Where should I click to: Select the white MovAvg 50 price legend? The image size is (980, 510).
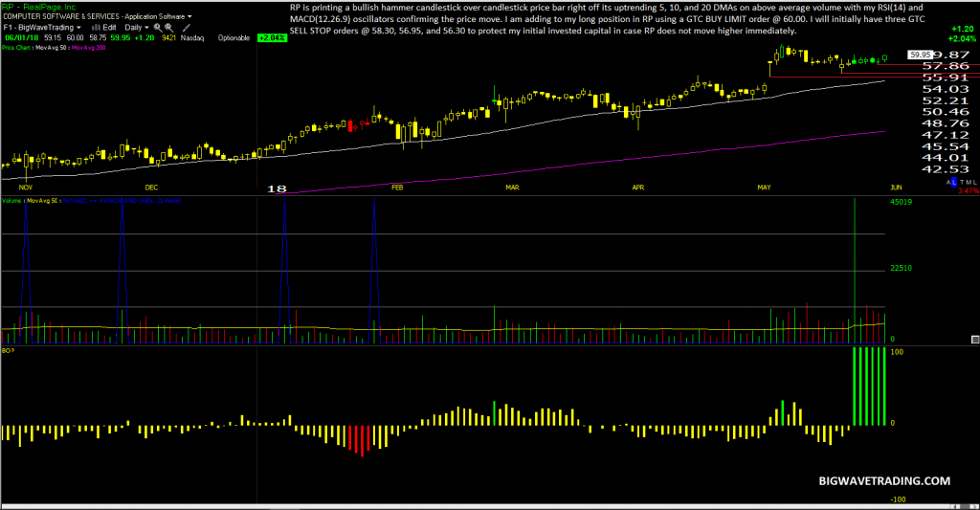(51, 48)
